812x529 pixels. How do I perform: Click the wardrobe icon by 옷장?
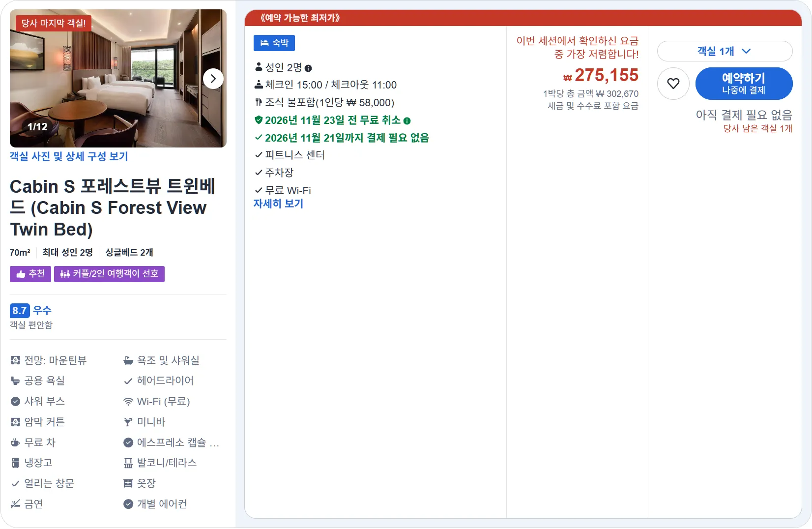point(128,483)
